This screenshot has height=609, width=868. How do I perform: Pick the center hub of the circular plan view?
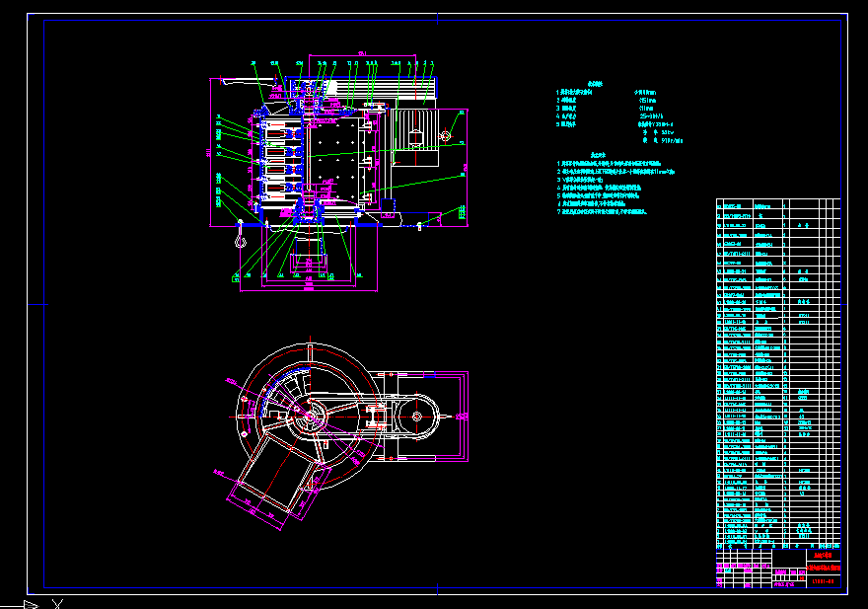[x=310, y=417]
